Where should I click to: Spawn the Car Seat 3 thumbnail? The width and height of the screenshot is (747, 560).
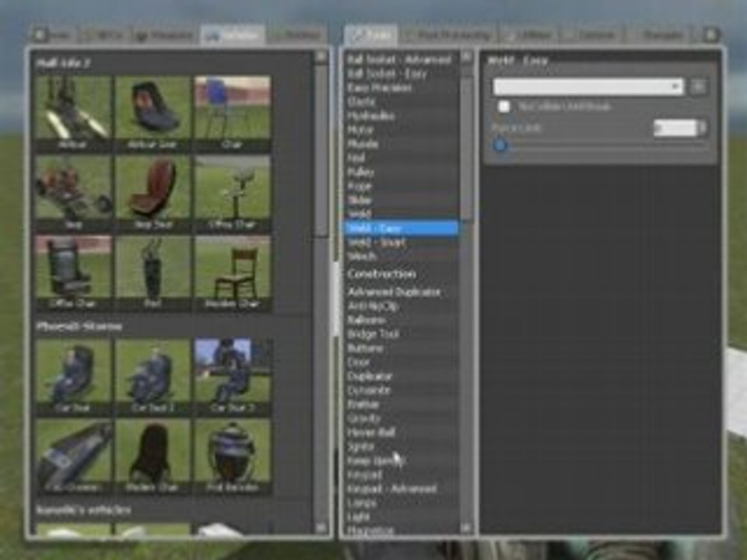233,376
